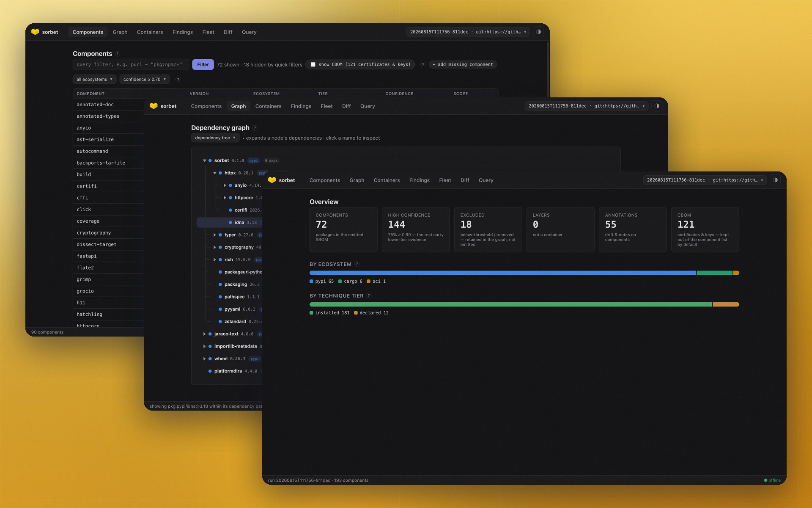Expand the rich 15.0.0 node
The image size is (812, 508).
click(214, 260)
